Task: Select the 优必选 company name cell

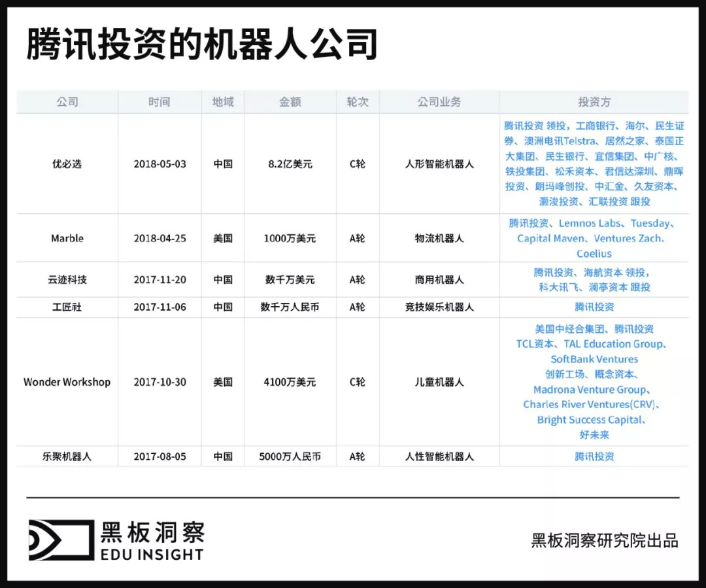Action: click(67, 164)
